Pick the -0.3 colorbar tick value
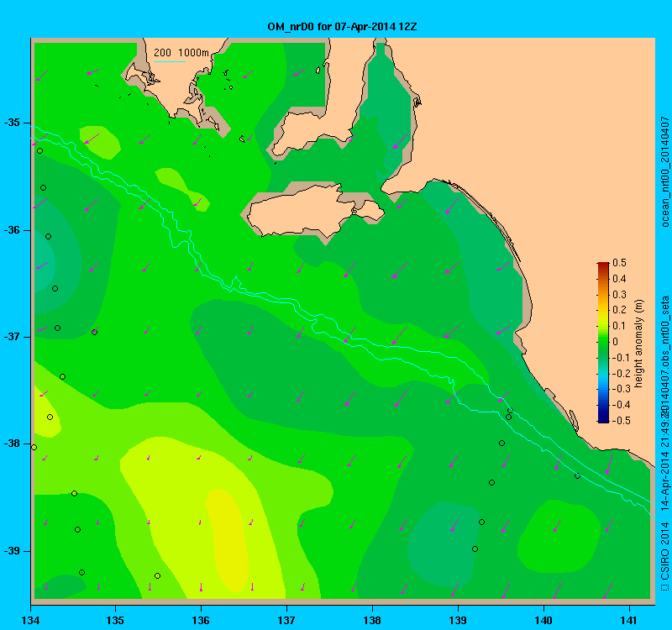 tap(621, 389)
